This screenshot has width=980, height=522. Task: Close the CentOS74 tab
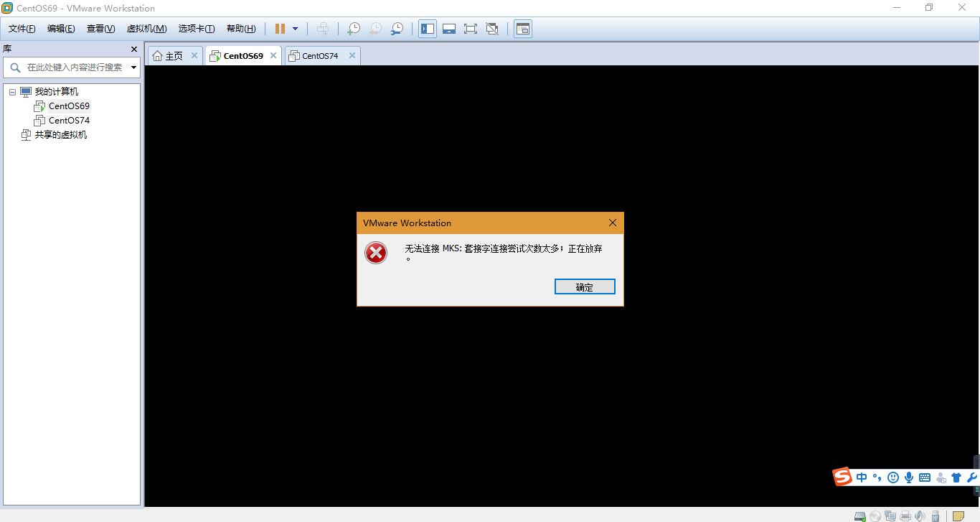click(x=352, y=55)
